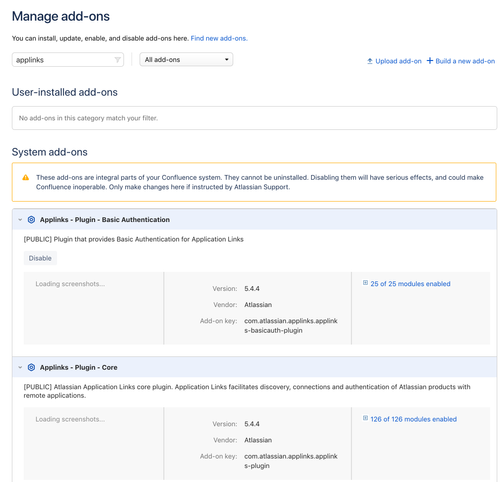This screenshot has height=482, width=502.
Task: Open 126 of 126 modules enabled link
Action: [x=413, y=419]
